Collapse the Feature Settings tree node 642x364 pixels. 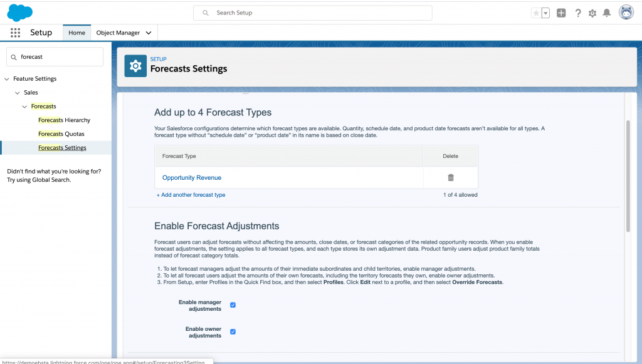click(7, 79)
